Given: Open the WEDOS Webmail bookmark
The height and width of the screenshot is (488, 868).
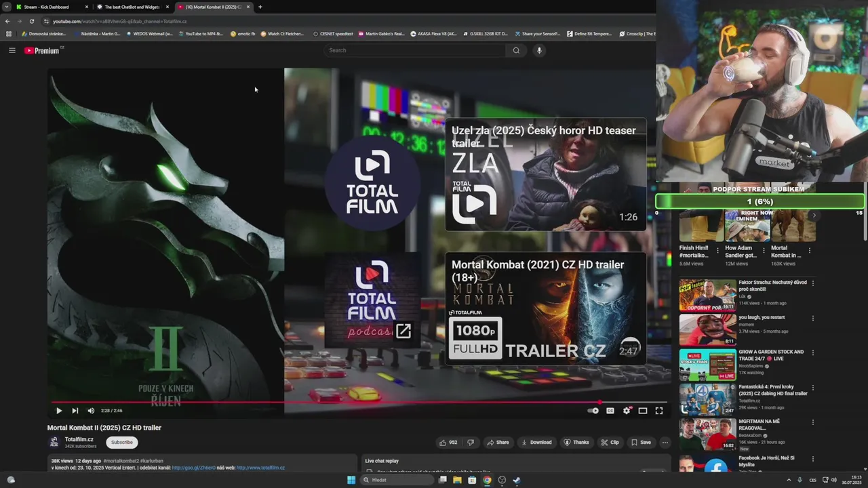Looking at the screenshot, I should coord(149,33).
